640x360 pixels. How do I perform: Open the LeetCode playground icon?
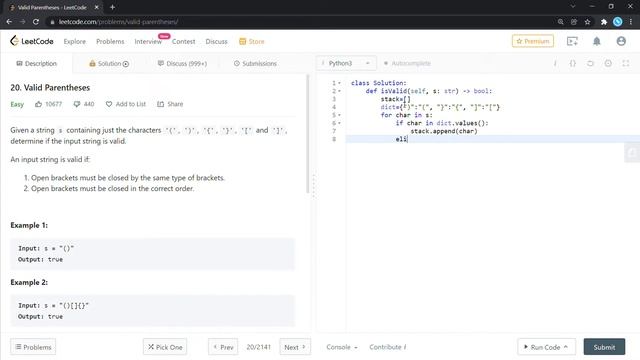tap(572, 41)
